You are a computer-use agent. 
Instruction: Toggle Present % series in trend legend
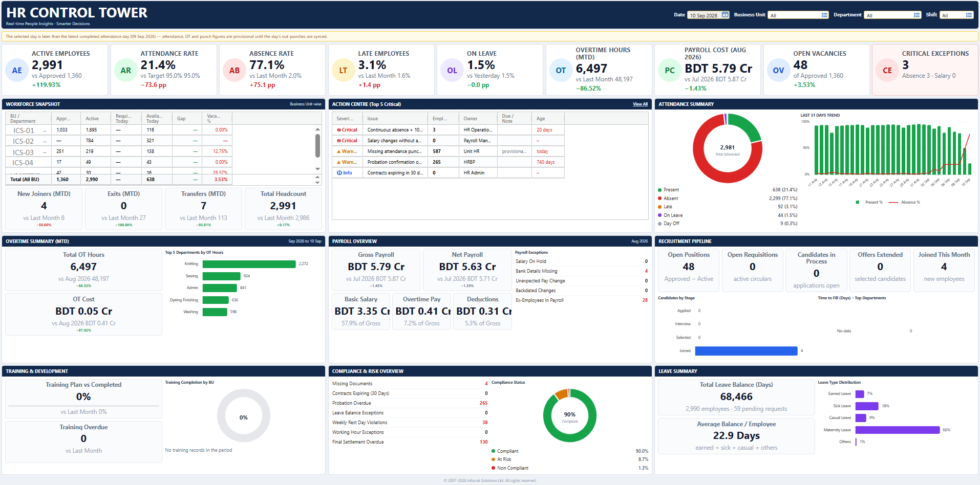[869, 202]
